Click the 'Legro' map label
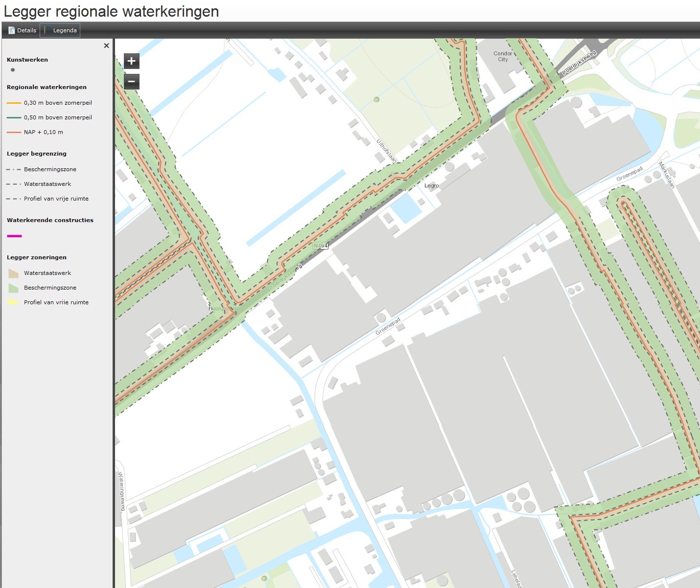Viewport: 700px width, 588px height. pyautogui.click(x=431, y=186)
